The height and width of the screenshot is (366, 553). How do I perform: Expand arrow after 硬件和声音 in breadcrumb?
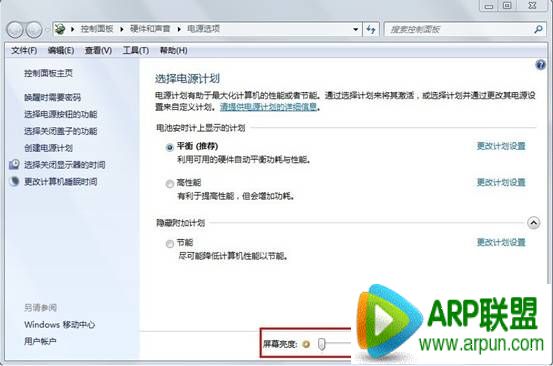click(179, 29)
